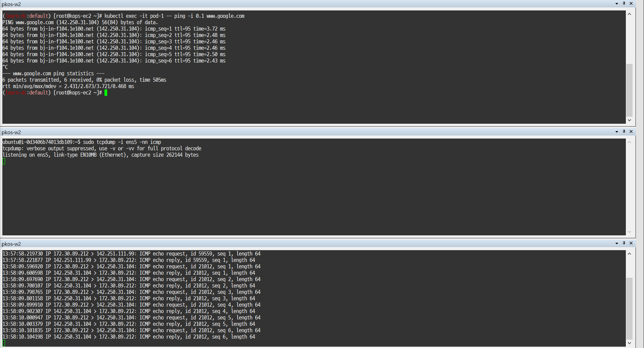The image size is (644, 348).
Task: Click the scroll-up arrow of the bottom terminal pane
Action: coord(630,254)
